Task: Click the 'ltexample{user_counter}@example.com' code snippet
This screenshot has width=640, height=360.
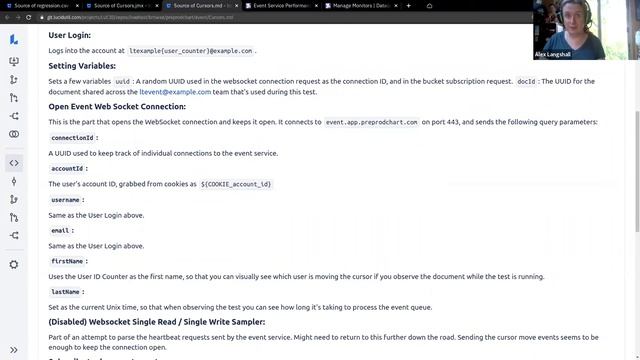Action: (x=191, y=51)
